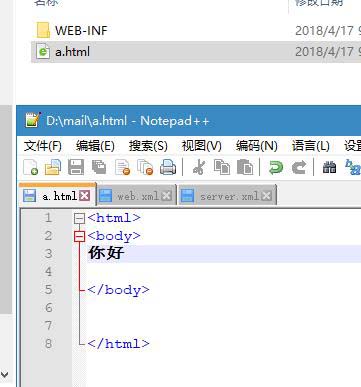Select the a.html file icon in Explorer

pos(43,52)
